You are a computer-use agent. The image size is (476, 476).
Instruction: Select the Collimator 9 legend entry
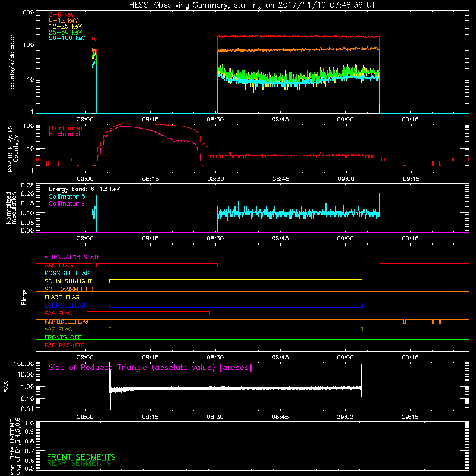click(x=67, y=203)
